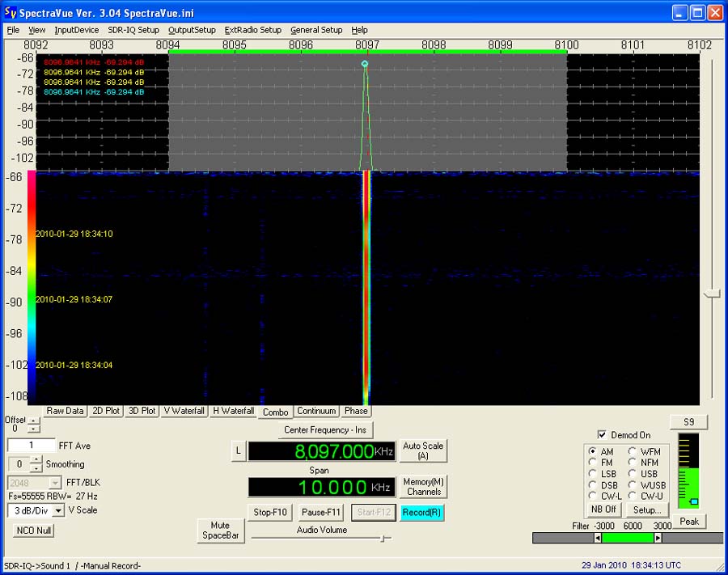This screenshot has width=728, height=575.
Task: Click timestamp 2010-01-29 18:34:07
Action: 74,299
